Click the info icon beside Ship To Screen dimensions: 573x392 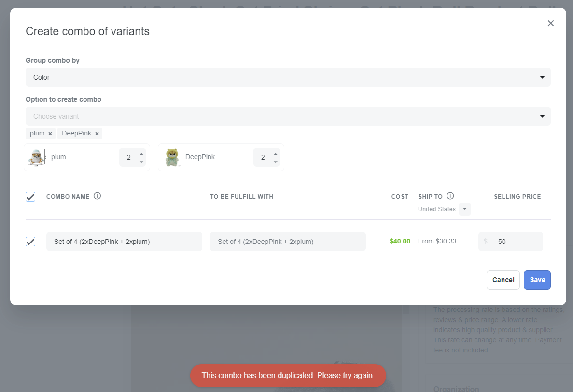(x=450, y=196)
